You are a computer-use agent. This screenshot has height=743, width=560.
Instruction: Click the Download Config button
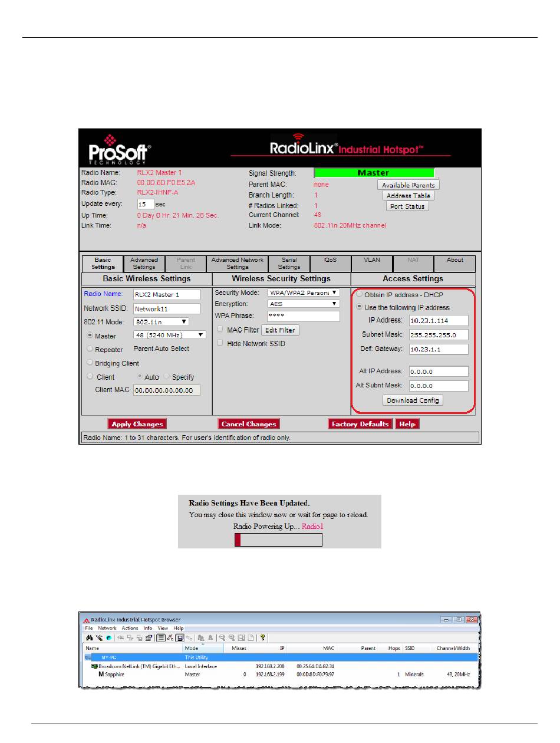(413, 400)
